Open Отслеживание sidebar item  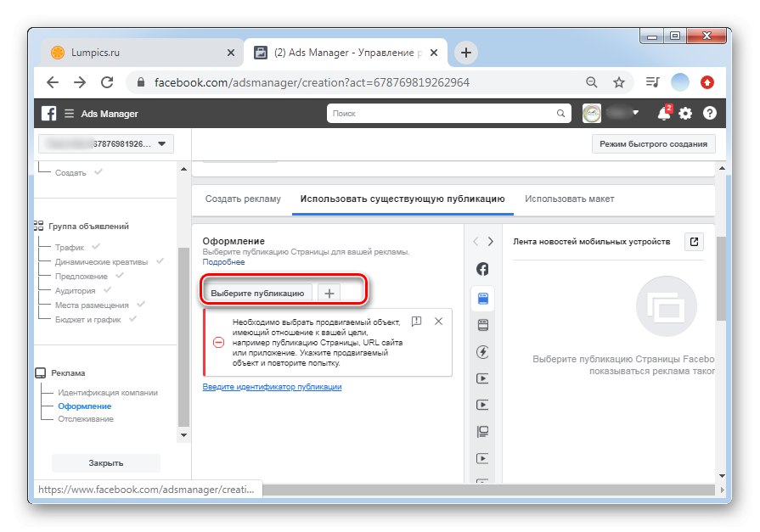click(x=86, y=419)
